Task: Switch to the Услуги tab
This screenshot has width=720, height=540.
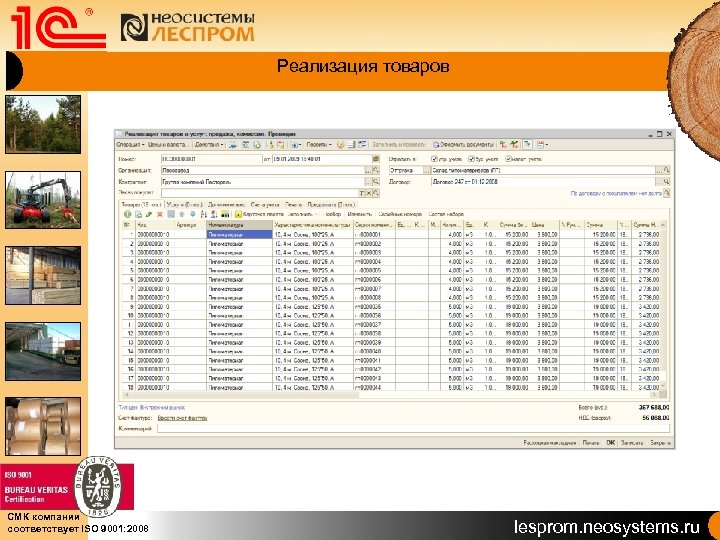Action: point(184,204)
